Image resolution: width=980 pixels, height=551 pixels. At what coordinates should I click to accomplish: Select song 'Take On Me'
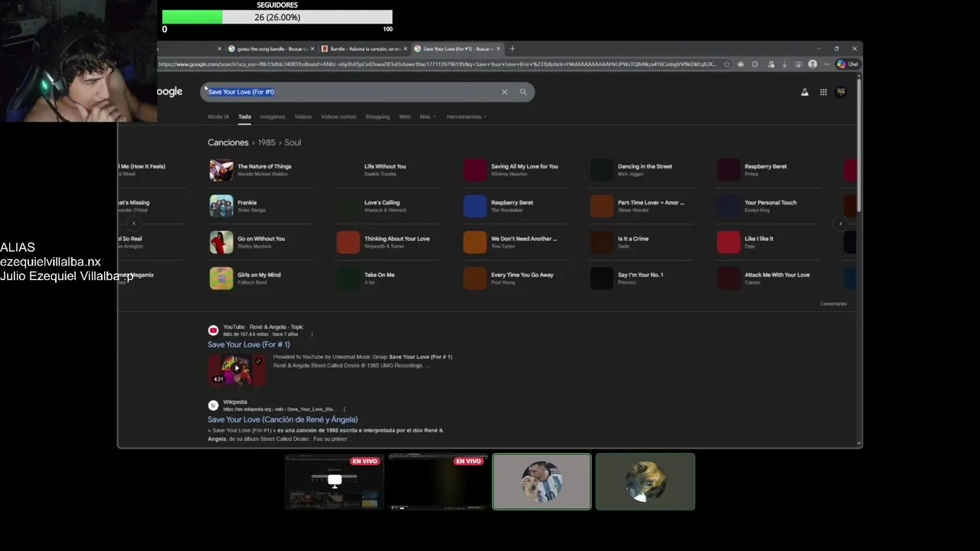pos(387,278)
